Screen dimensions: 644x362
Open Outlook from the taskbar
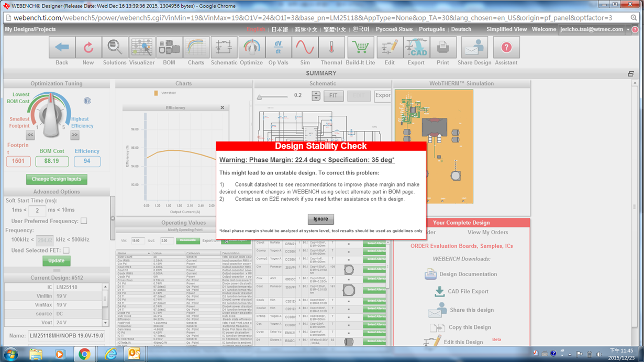[135, 354]
